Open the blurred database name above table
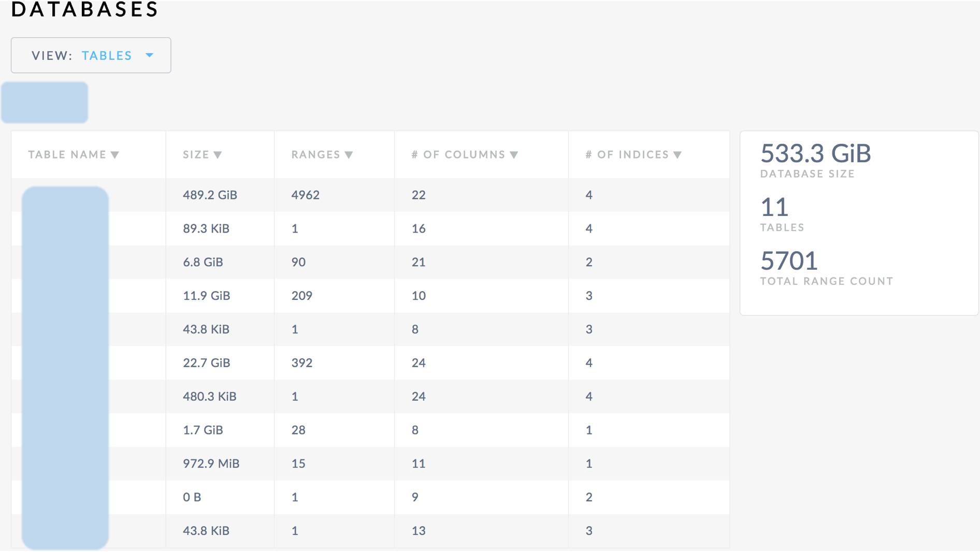 45,103
